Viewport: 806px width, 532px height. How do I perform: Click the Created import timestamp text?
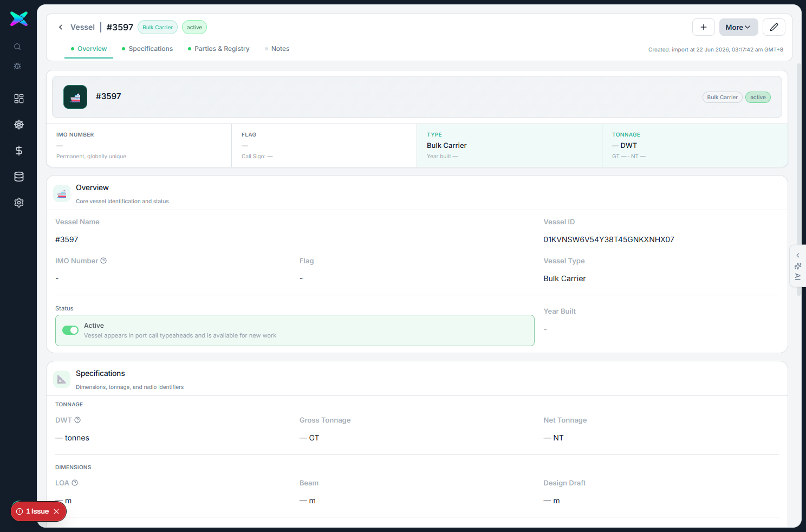pyautogui.click(x=716, y=49)
